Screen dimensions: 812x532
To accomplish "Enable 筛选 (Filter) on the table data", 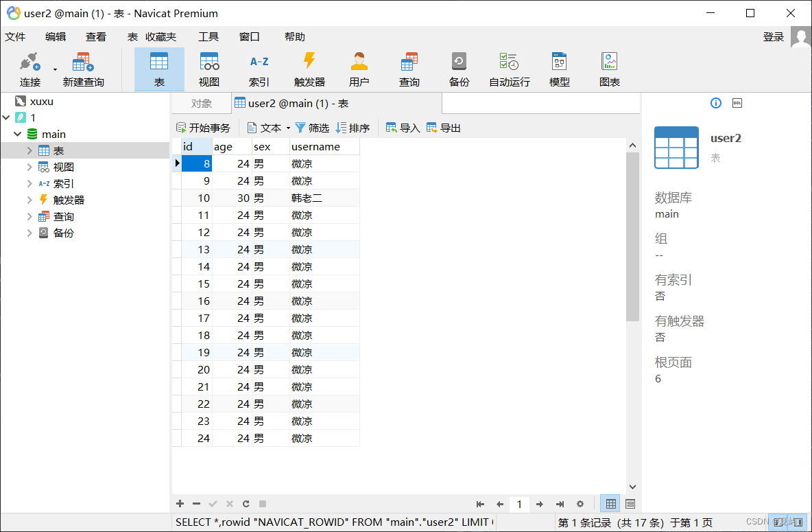I will (312, 127).
